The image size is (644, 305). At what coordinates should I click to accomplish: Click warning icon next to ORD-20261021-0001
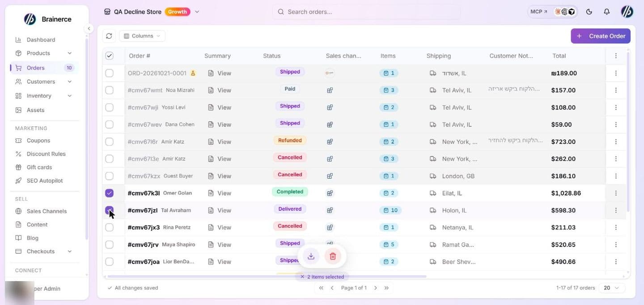pos(193,73)
